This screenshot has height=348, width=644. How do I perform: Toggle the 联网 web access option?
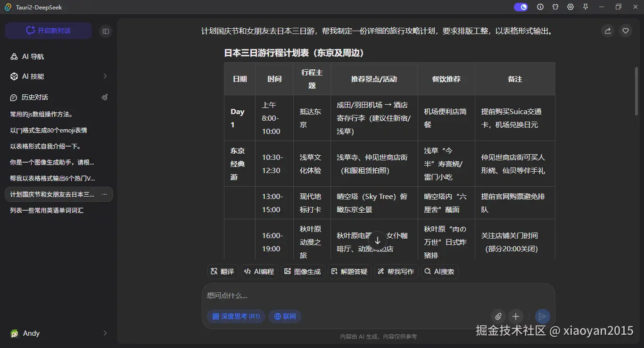pyautogui.click(x=285, y=316)
